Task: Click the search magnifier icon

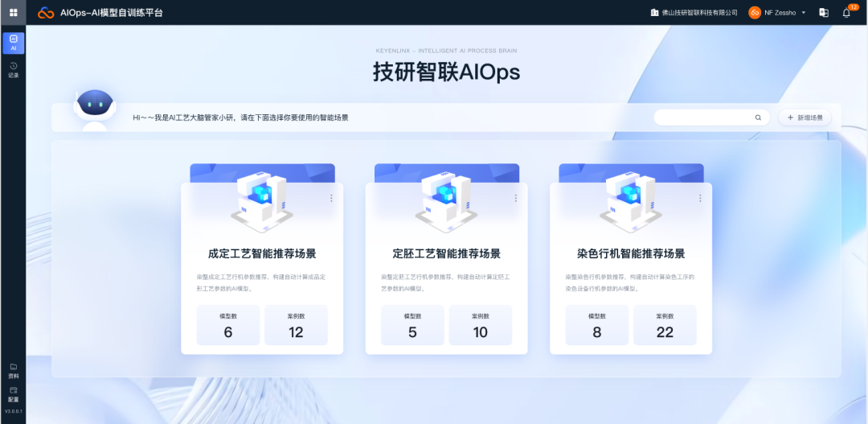Action: point(757,117)
